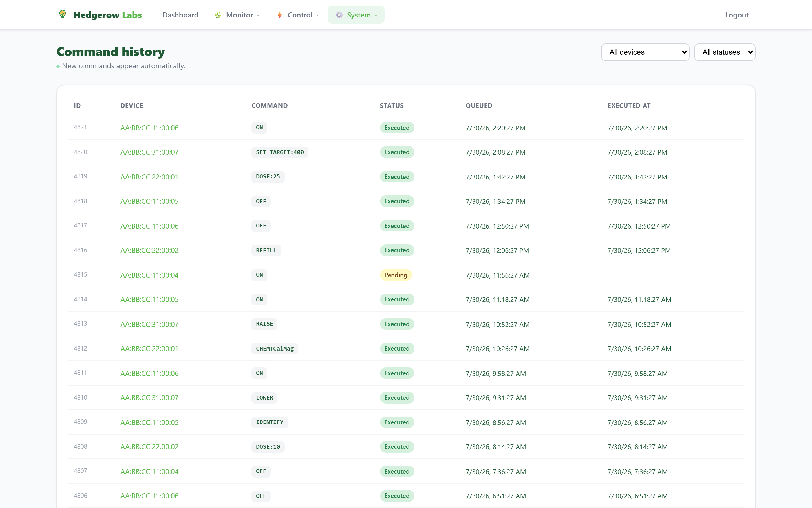Screen dimensions: 812x508
Task: Open the Monitor menu
Action: click(237, 15)
